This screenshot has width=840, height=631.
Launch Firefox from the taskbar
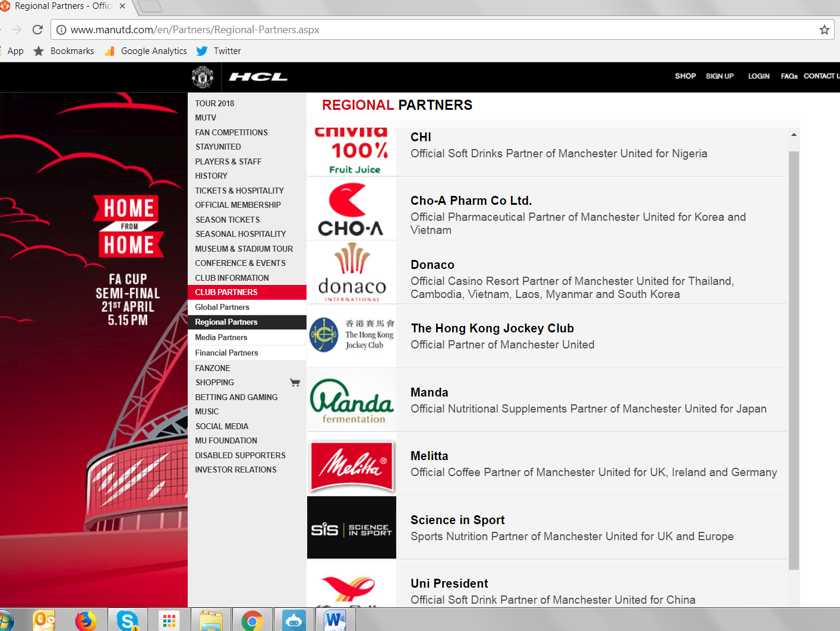[86, 621]
